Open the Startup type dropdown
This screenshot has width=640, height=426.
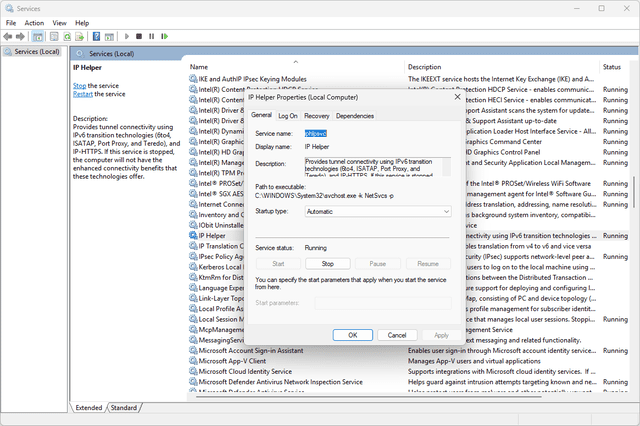[x=377, y=212]
